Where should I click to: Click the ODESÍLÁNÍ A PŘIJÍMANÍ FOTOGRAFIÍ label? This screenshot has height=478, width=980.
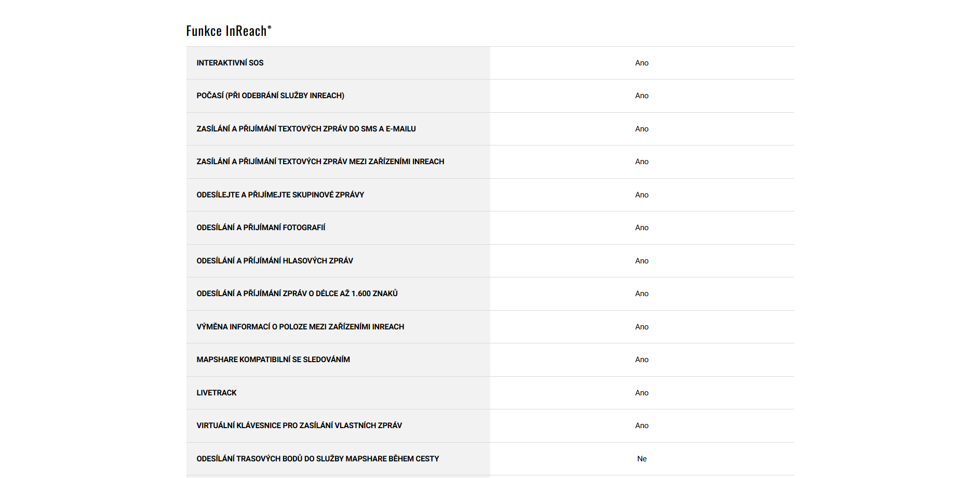click(x=261, y=228)
